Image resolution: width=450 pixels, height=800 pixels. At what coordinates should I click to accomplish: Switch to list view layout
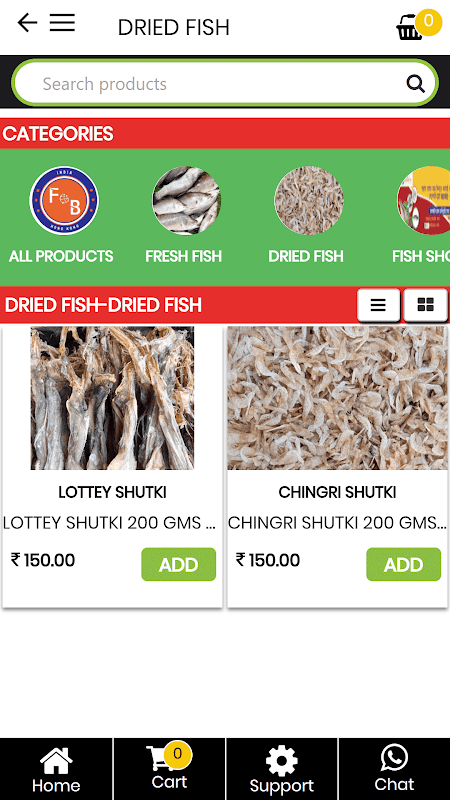click(379, 305)
